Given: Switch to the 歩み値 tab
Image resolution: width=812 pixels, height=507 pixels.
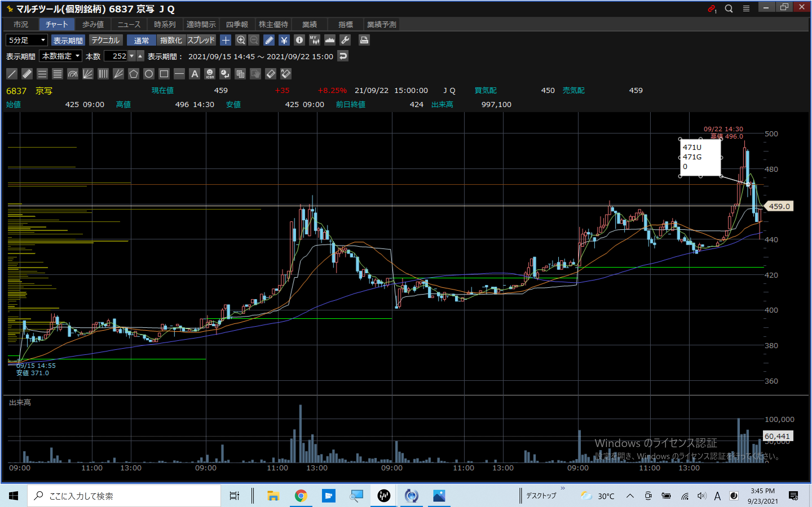Looking at the screenshot, I should click(93, 25).
